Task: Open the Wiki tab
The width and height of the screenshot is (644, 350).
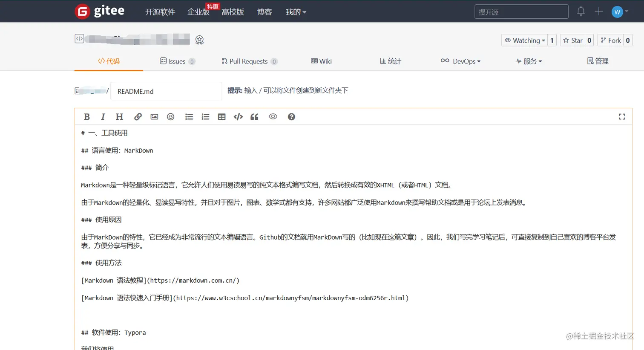Action: click(321, 61)
